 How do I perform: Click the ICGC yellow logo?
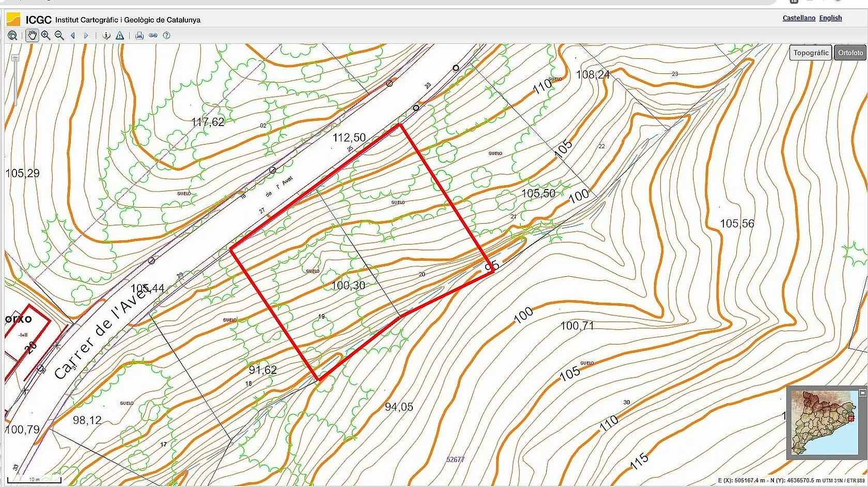pyautogui.click(x=13, y=20)
